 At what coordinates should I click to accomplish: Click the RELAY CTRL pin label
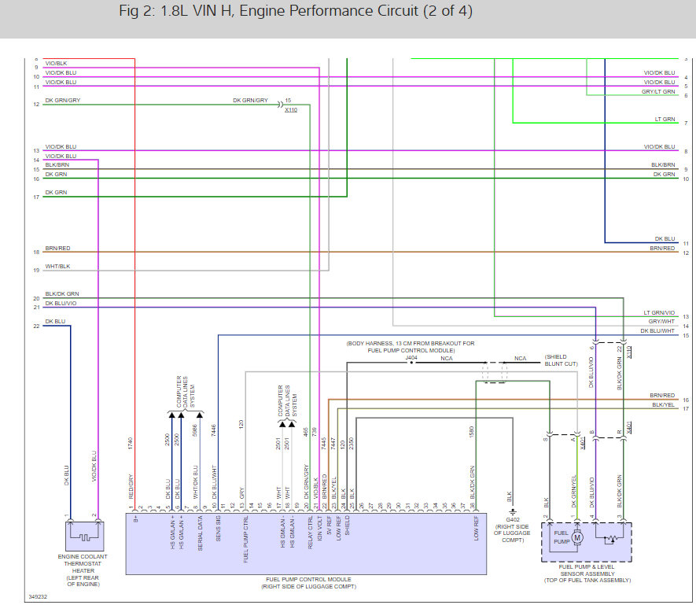(x=311, y=533)
